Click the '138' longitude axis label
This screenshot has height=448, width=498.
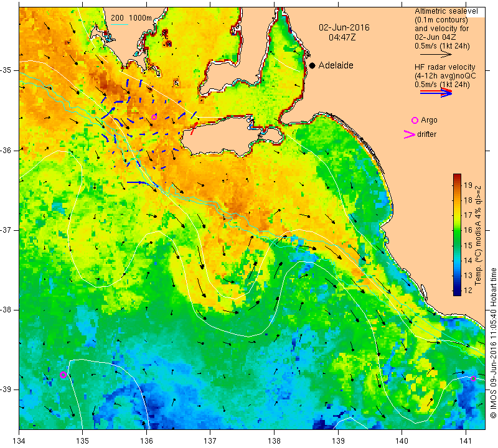(x=274, y=441)
